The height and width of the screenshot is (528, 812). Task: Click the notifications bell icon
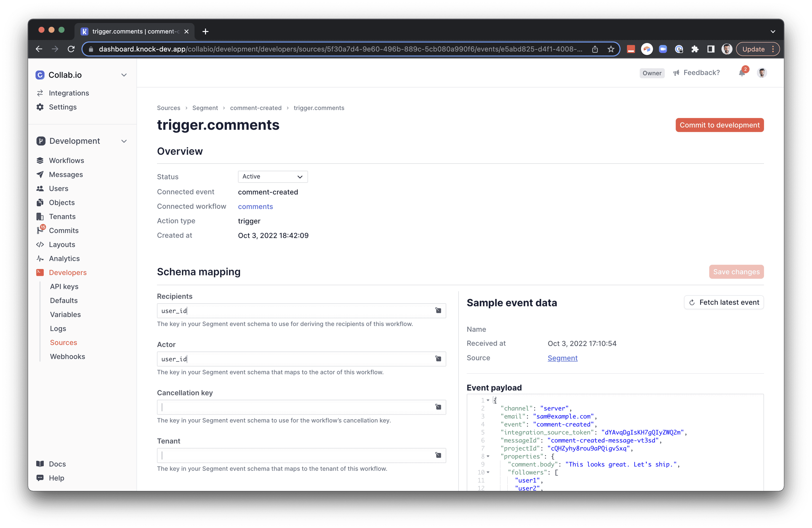(742, 73)
